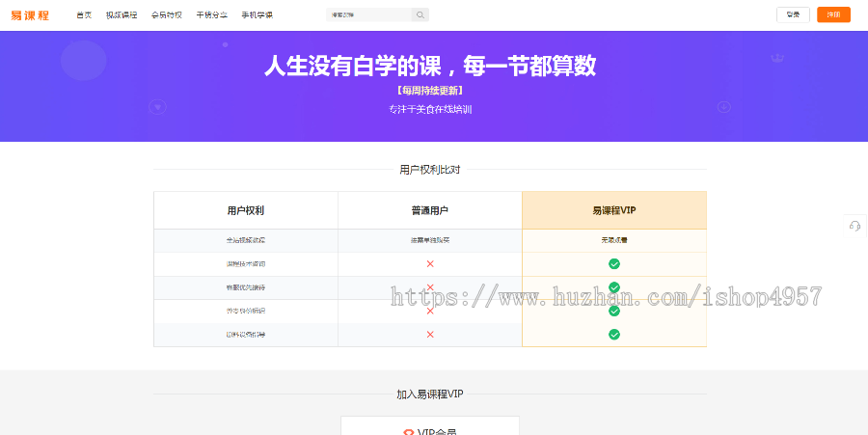
Task: Click the red X in 尊贵身份标识 row
Action: click(430, 311)
